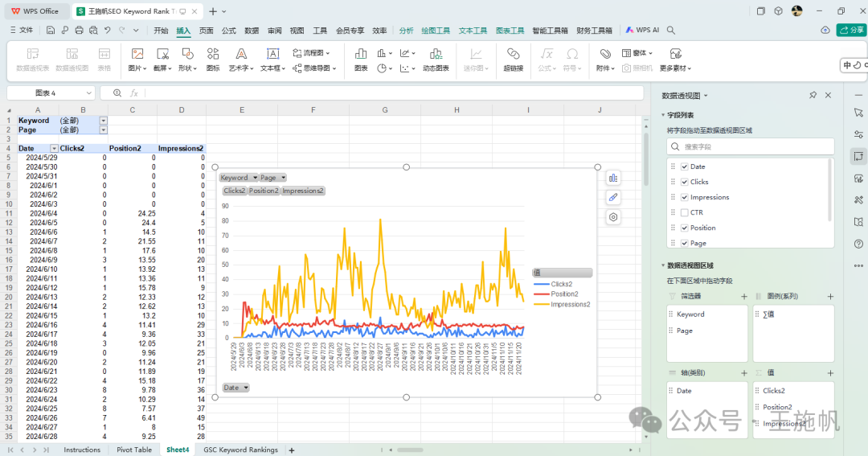The height and width of the screenshot is (456, 868).
Task: Click the help question icon in right sidebar
Action: (x=858, y=244)
